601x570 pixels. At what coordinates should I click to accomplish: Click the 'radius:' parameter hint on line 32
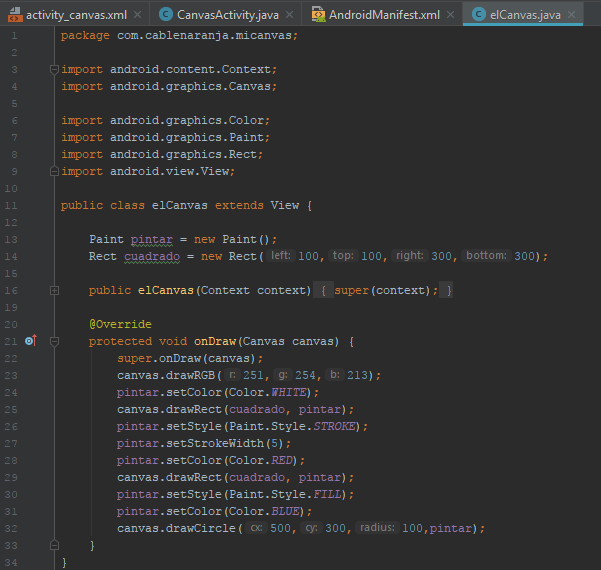(377, 527)
